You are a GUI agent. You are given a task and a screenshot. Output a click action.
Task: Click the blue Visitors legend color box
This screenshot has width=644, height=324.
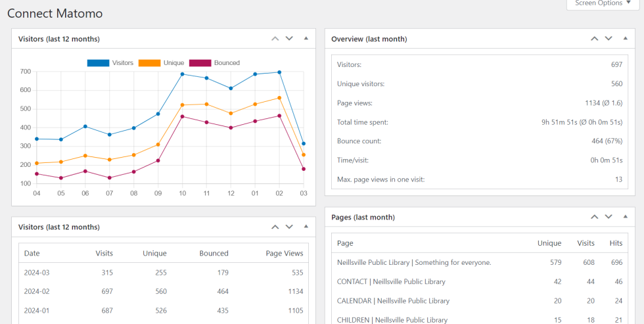(98, 63)
